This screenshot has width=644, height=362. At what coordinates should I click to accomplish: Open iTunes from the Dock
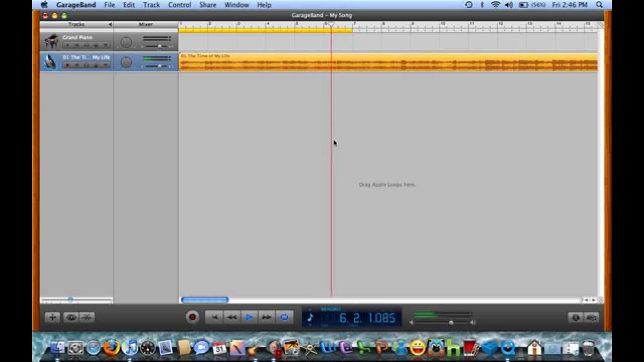click(130, 347)
